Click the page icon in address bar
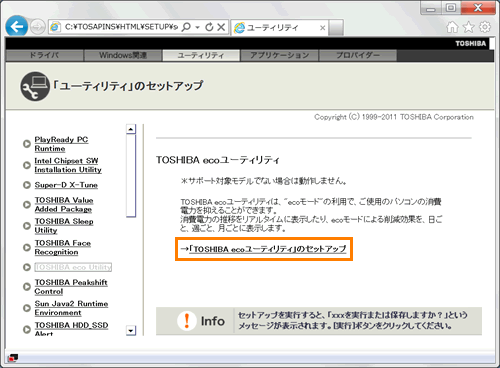The height and width of the screenshot is (368, 500). (x=55, y=27)
